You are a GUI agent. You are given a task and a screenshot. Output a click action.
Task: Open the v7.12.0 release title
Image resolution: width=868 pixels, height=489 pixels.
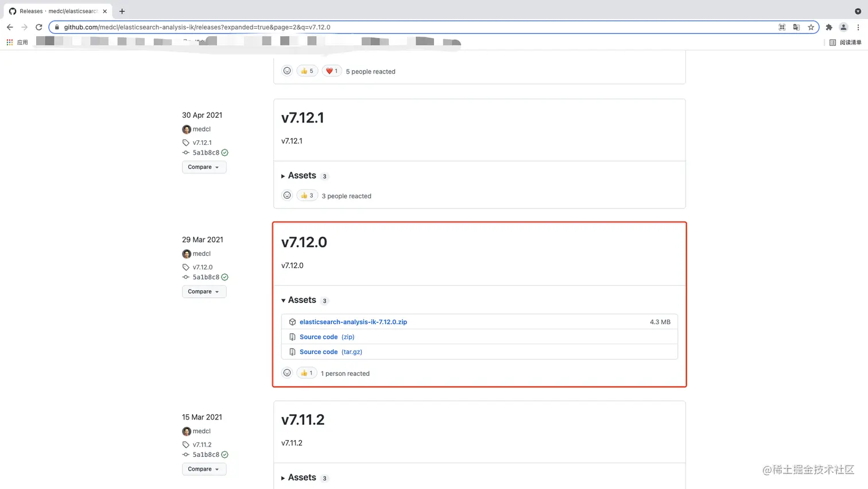304,242
